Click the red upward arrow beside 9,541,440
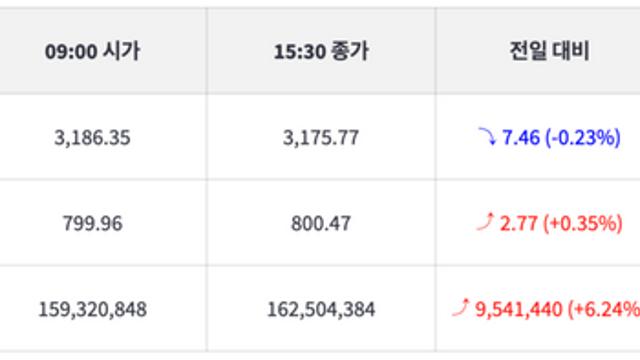 click(461, 308)
